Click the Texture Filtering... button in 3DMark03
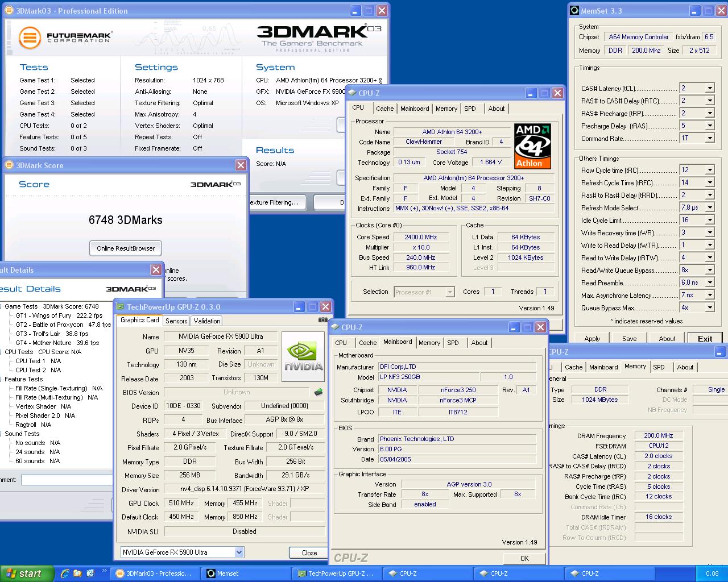 coord(278,202)
